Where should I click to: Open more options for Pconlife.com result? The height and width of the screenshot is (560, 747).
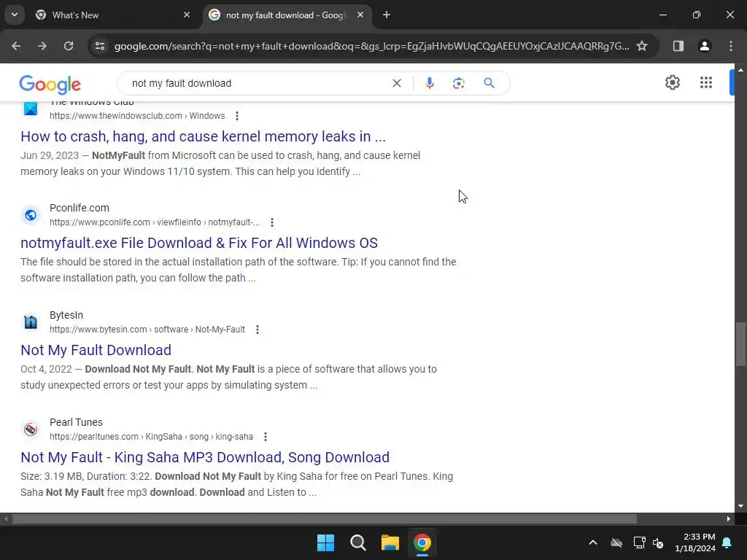point(271,222)
